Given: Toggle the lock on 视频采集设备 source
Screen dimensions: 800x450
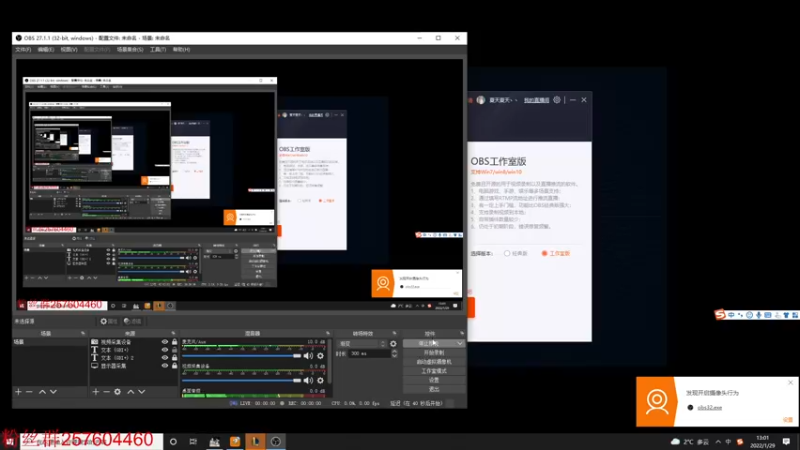Looking at the screenshot, I should pyautogui.click(x=174, y=342).
